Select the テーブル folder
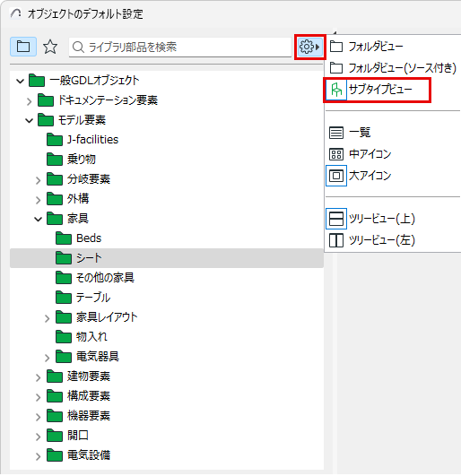The height and width of the screenshot is (476, 461). coord(83,298)
